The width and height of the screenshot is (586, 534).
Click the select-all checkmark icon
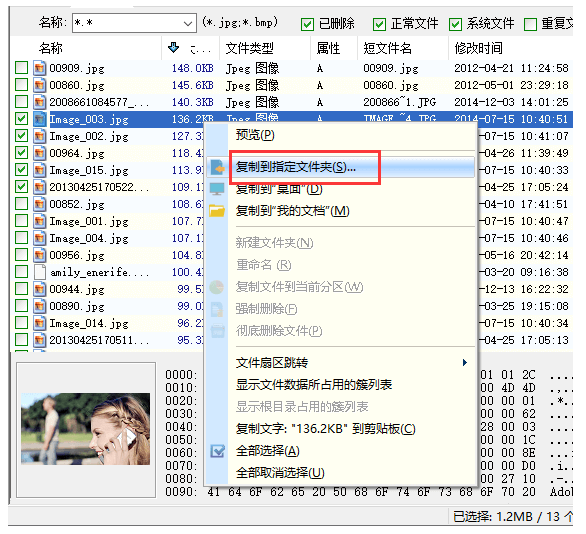tap(217, 451)
